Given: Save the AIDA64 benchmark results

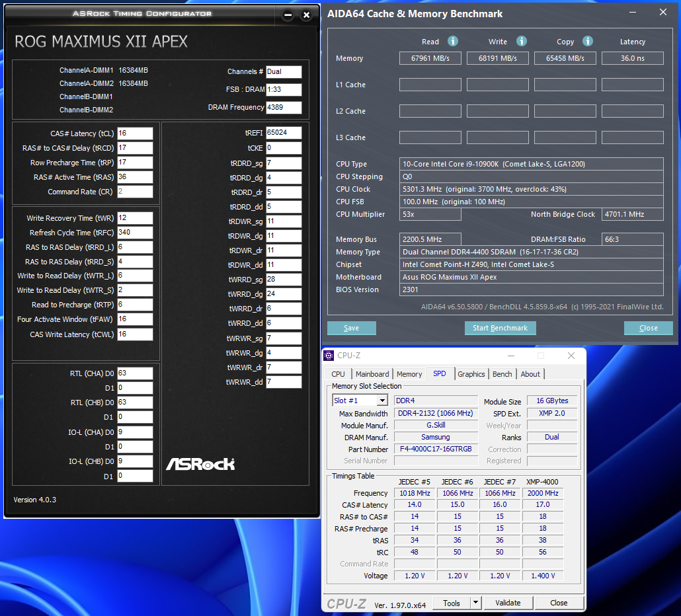Looking at the screenshot, I should point(351,328).
